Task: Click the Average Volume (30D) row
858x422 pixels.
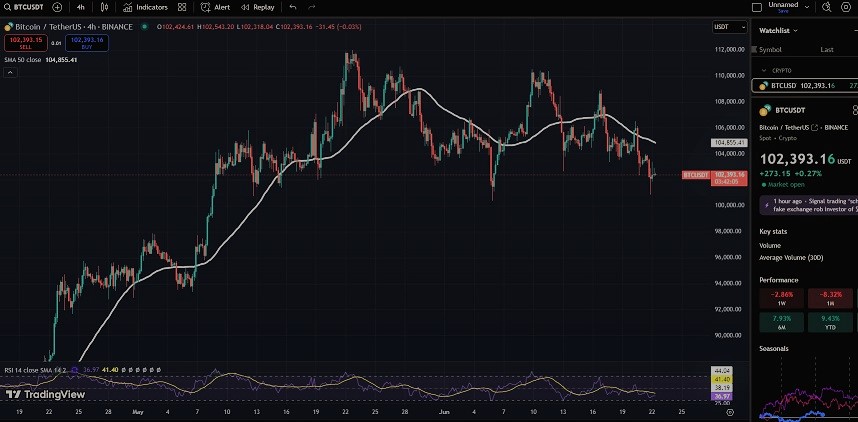Action: (791, 258)
